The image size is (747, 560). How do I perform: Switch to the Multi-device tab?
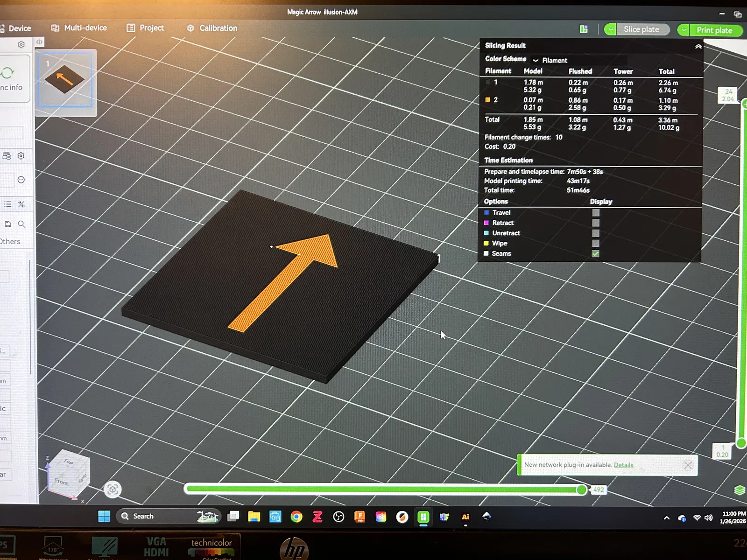click(79, 28)
